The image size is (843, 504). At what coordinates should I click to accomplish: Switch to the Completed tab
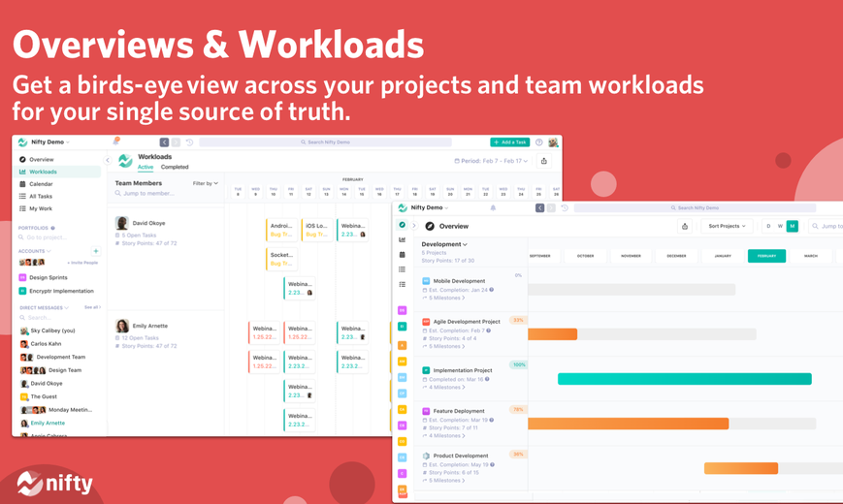tap(175, 167)
